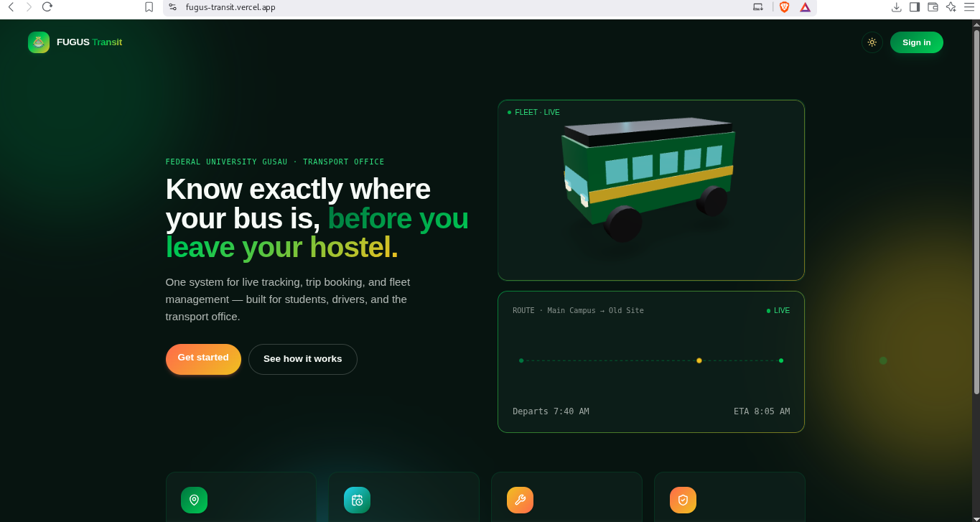The height and width of the screenshot is (522, 980).
Task: Click the orange shield check feature icon
Action: pyautogui.click(x=683, y=500)
